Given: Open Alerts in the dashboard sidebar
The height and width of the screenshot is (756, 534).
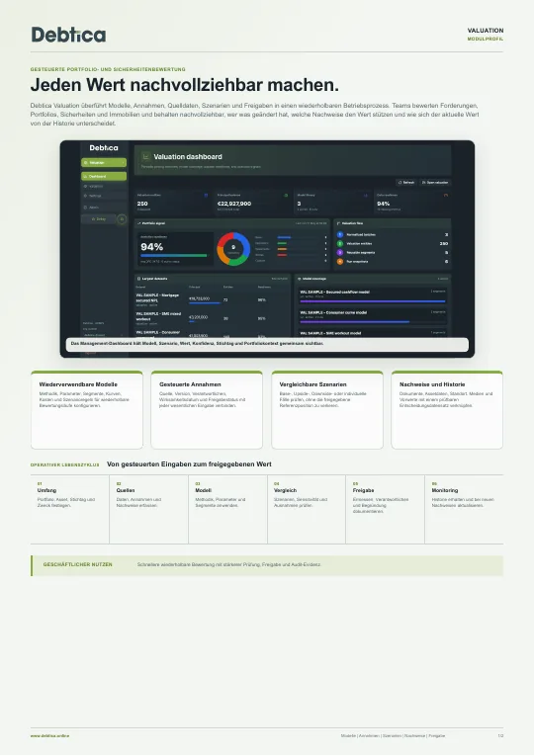Looking at the screenshot, I should pyautogui.click(x=104, y=208).
